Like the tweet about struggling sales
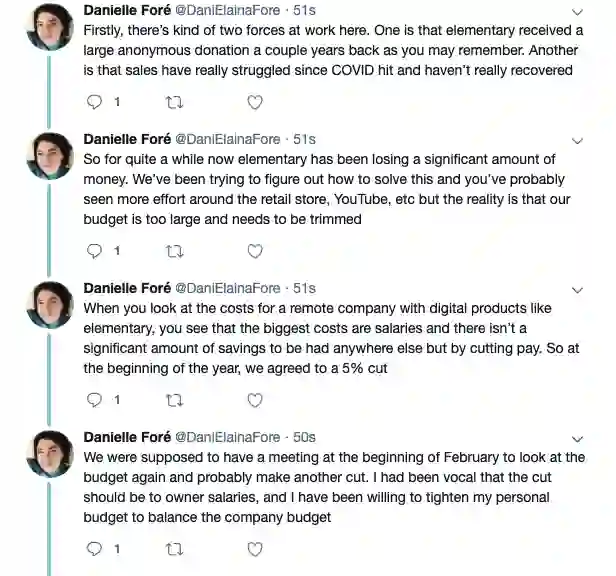The height and width of the screenshot is (576, 616). click(x=255, y=102)
